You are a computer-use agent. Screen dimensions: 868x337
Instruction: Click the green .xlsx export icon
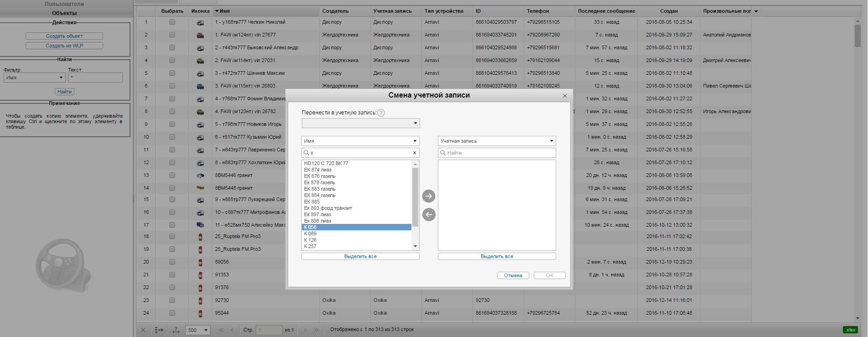(850, 330)
